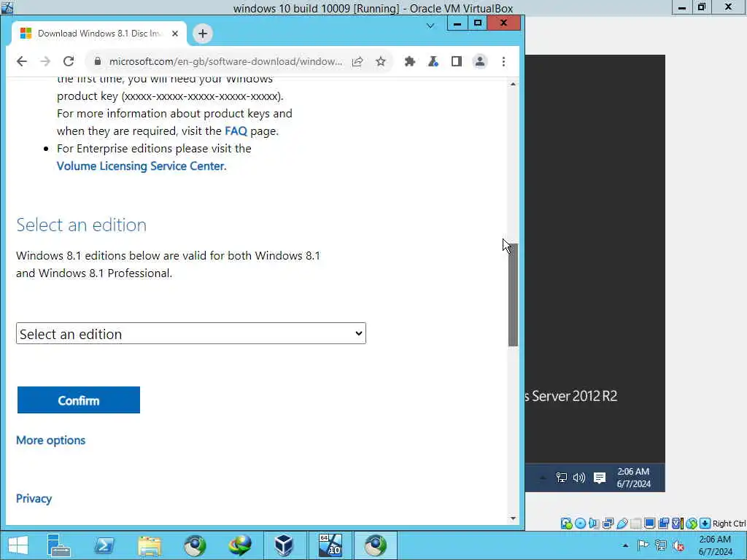This screenshot has height=560, width=747.
Task: Click the VirtualBox optical disk indicator
Action: point(580,524)
